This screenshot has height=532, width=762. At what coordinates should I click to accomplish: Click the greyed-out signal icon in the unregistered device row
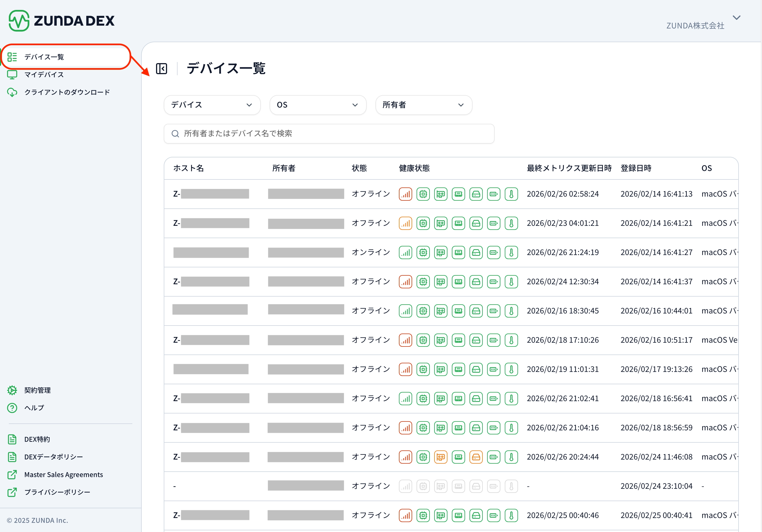point(405,486)
